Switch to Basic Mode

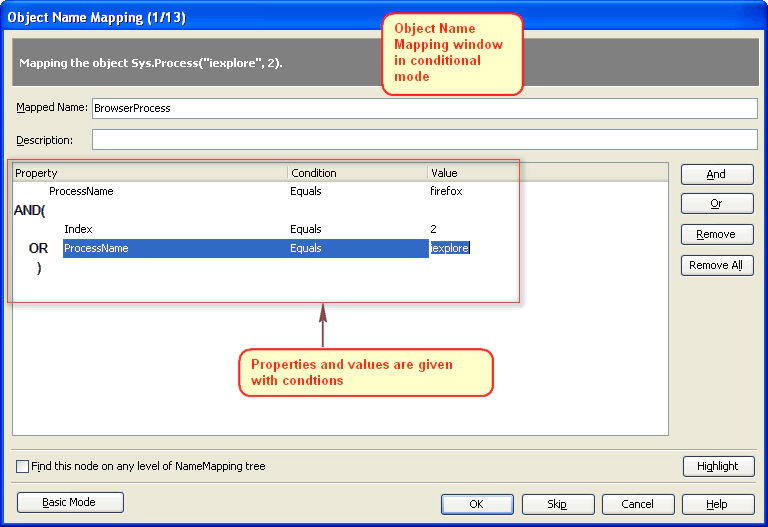pos(70,502)
